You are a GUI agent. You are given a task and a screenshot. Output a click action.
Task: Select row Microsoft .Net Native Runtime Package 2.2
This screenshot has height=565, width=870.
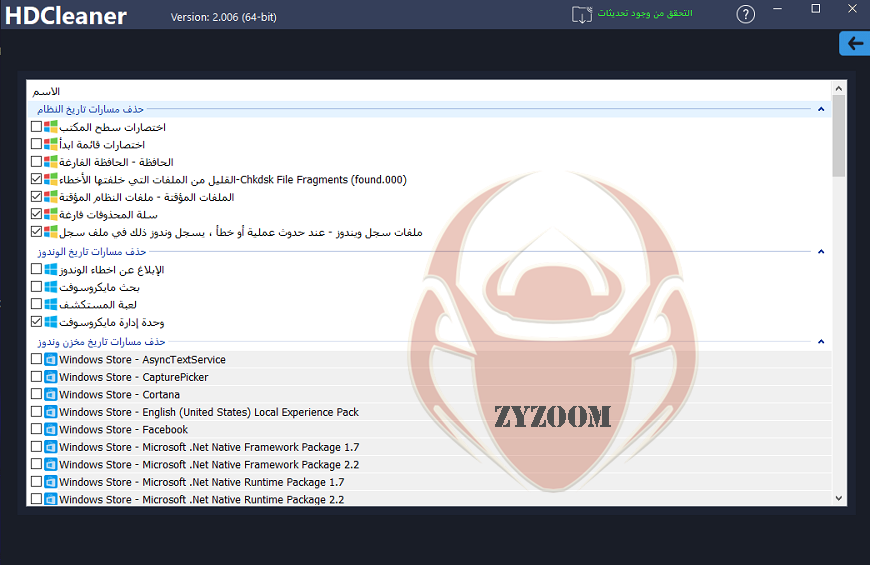pyautogui.click(x=429, y=498)
